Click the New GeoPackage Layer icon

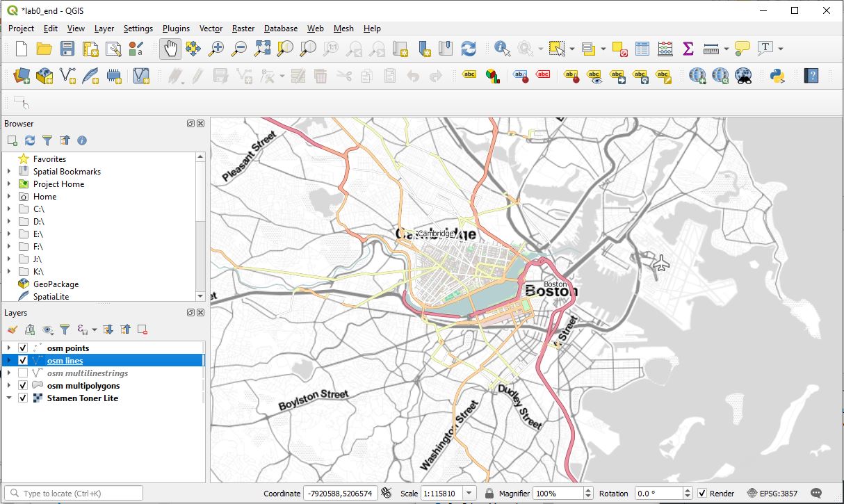tap(44, 75)
